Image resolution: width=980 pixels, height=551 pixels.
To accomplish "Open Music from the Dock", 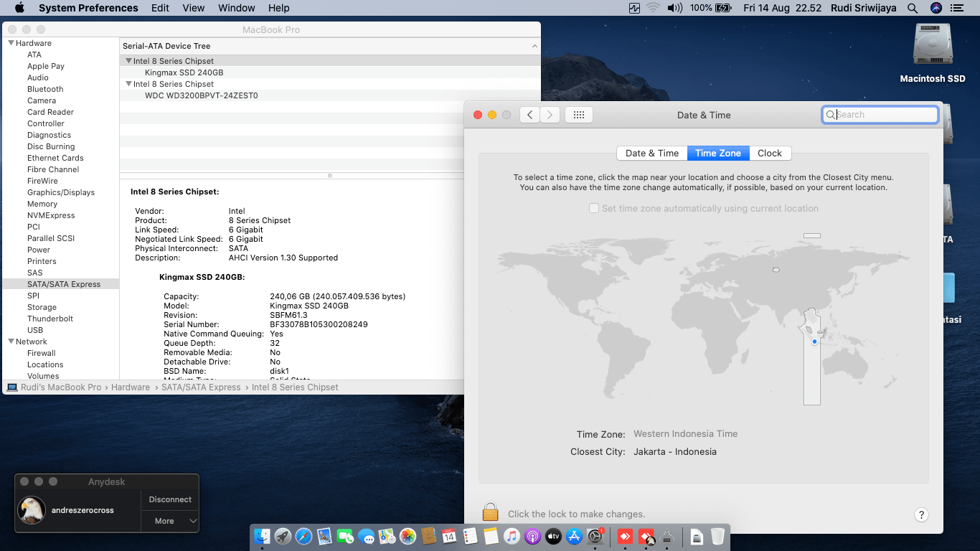I will [x=512, y=536].
